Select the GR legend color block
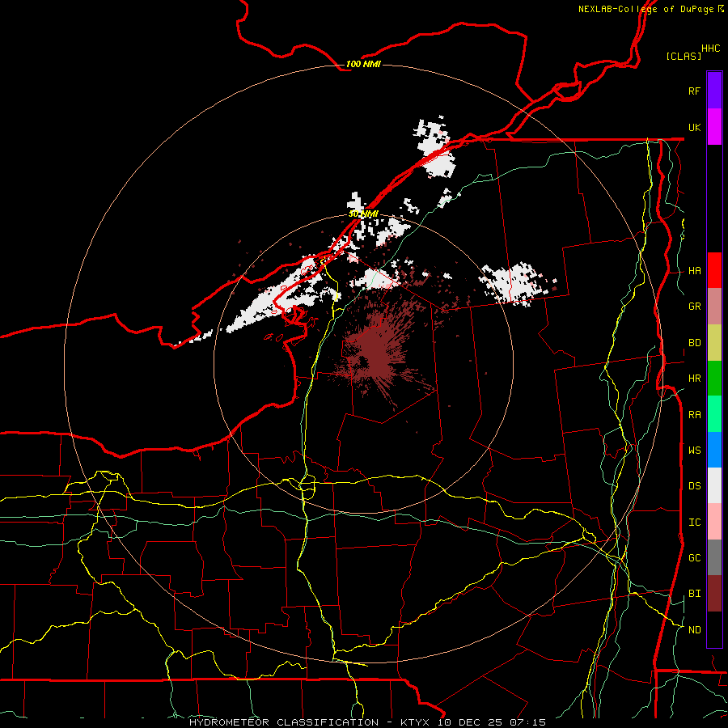The image size is (728, 728). [x=714, y=307]
